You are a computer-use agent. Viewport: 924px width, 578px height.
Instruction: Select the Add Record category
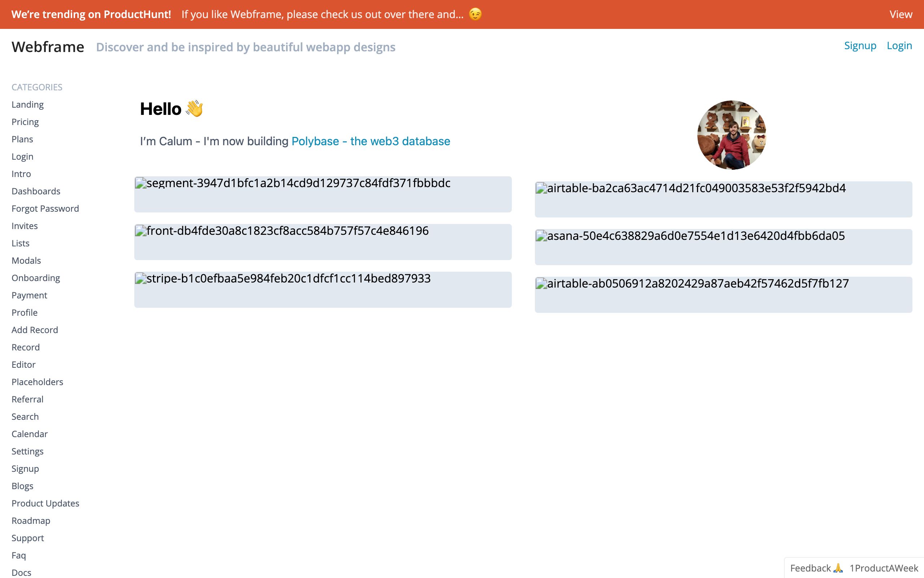coord(35,330)
